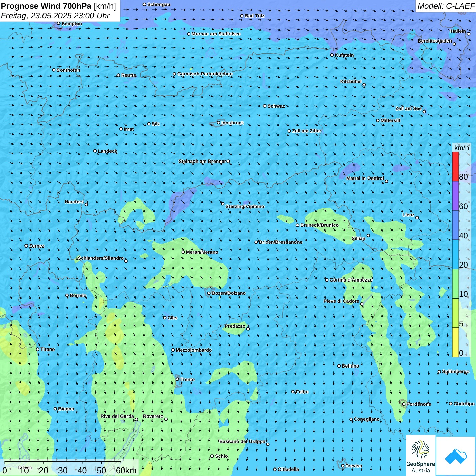Viewport: 476px width, 476px height.
Task: Click the Innsbruck city marker
Action: [219, 123]
